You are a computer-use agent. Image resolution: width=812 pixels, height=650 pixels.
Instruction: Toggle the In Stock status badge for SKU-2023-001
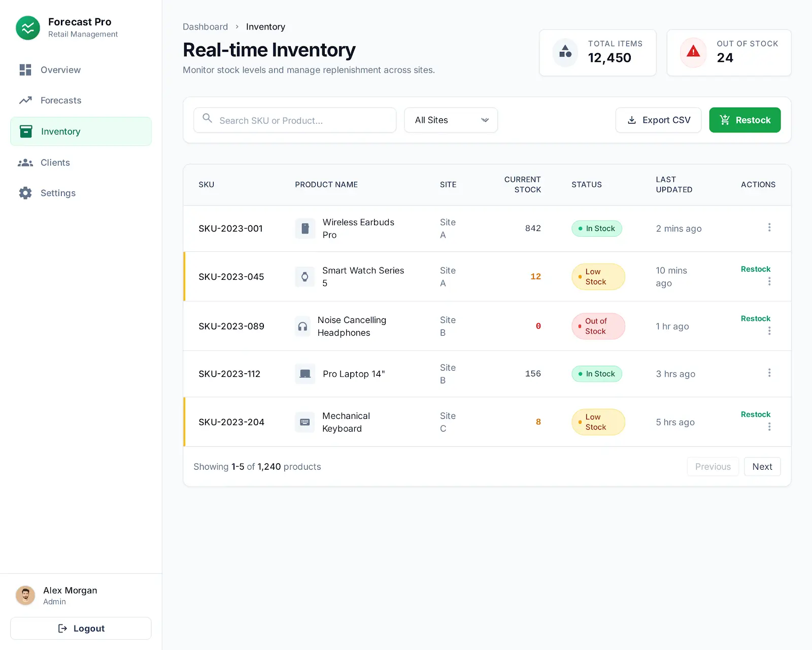click(x=597, y=229)
